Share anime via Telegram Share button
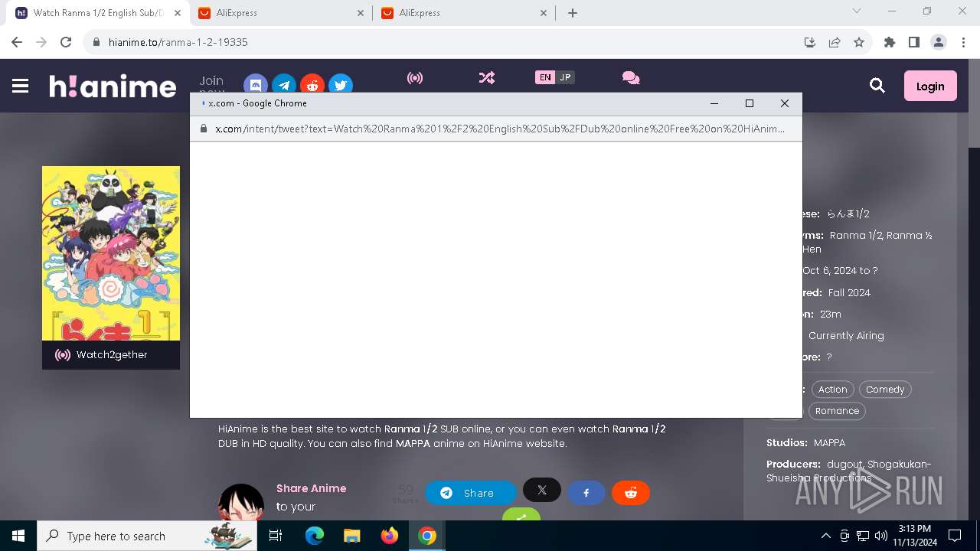The image size is (980, 551). [x=470, y=493]
